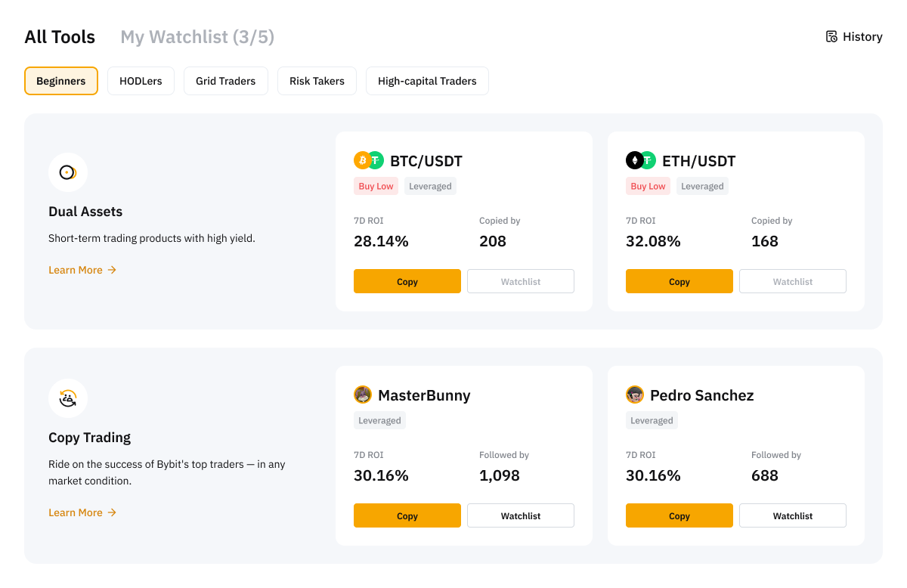The width and height of the screenshot is (907, 588).
Task: Add Pedro Sanchez to the watchlist
Action: click(793, 515)
